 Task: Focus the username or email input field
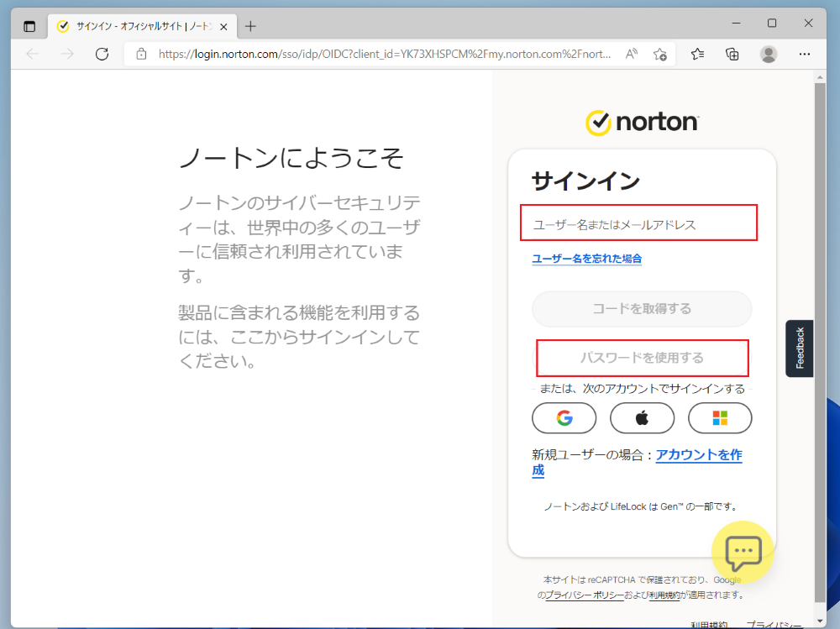click(638, 223)
